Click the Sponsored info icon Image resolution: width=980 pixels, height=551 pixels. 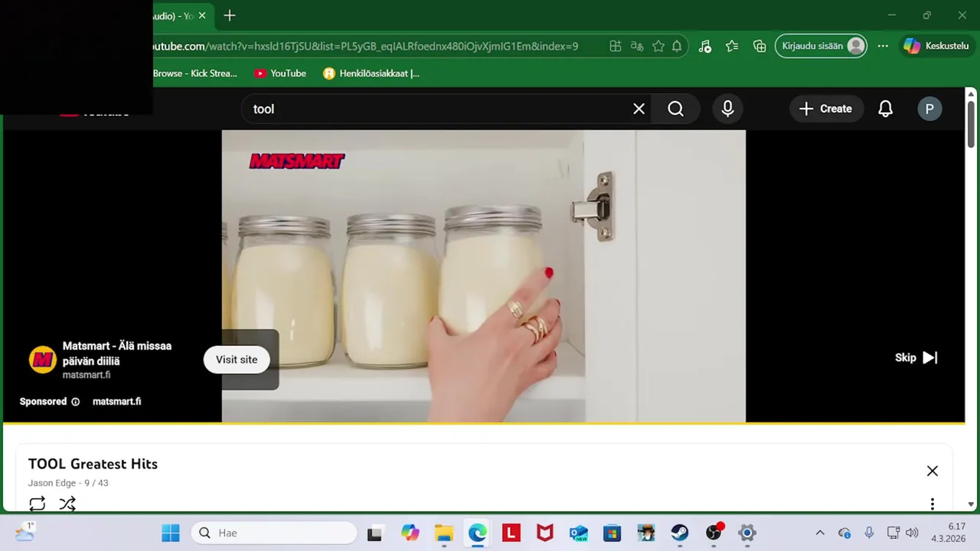point(75,402)
